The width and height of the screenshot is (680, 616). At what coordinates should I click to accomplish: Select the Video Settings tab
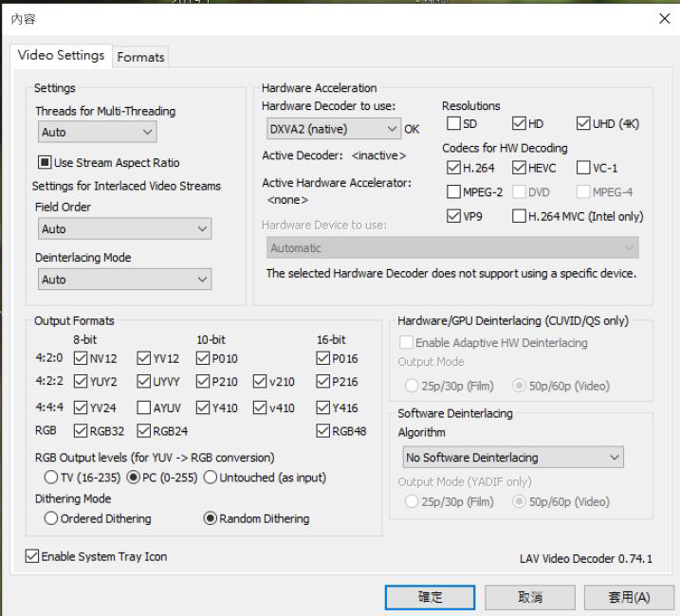click(62, 55)
